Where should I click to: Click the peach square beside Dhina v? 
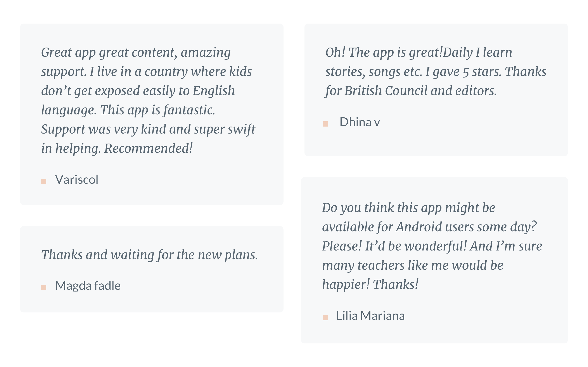point(325,124)
